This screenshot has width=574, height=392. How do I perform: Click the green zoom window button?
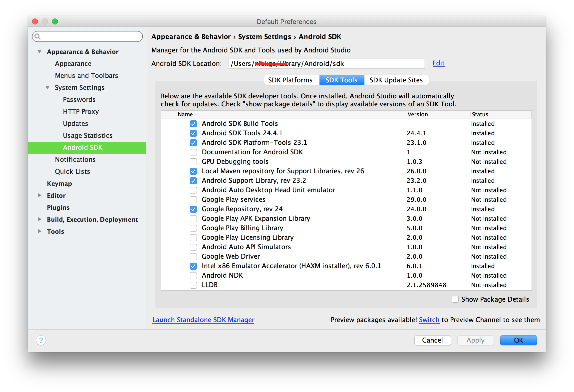click(x=55, y=22)
